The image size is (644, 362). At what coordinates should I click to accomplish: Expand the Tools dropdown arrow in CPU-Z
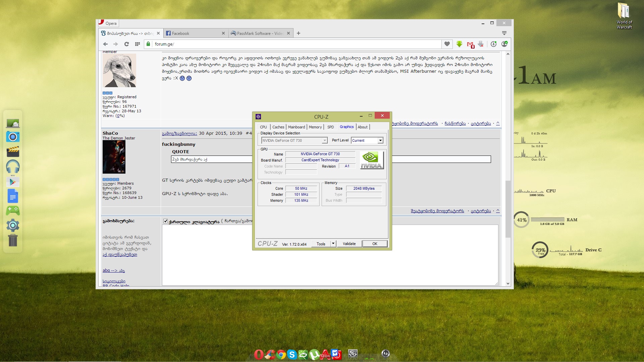(333, 244)
